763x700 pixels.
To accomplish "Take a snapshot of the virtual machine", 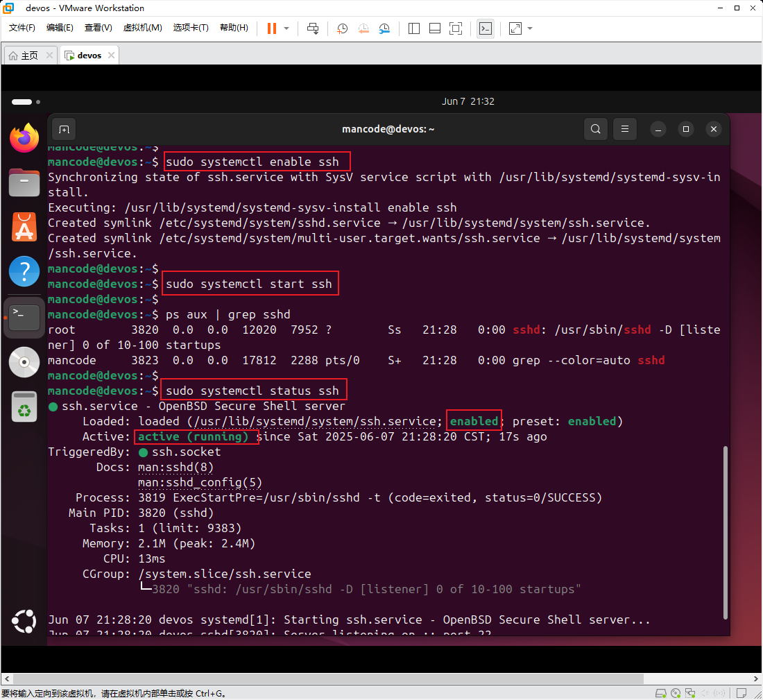I will coord(343,28).
